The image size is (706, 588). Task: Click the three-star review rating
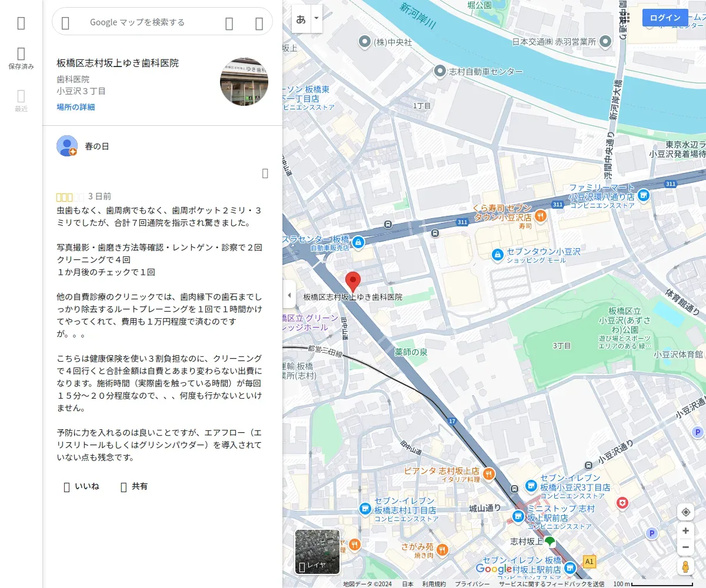point(71,197)
